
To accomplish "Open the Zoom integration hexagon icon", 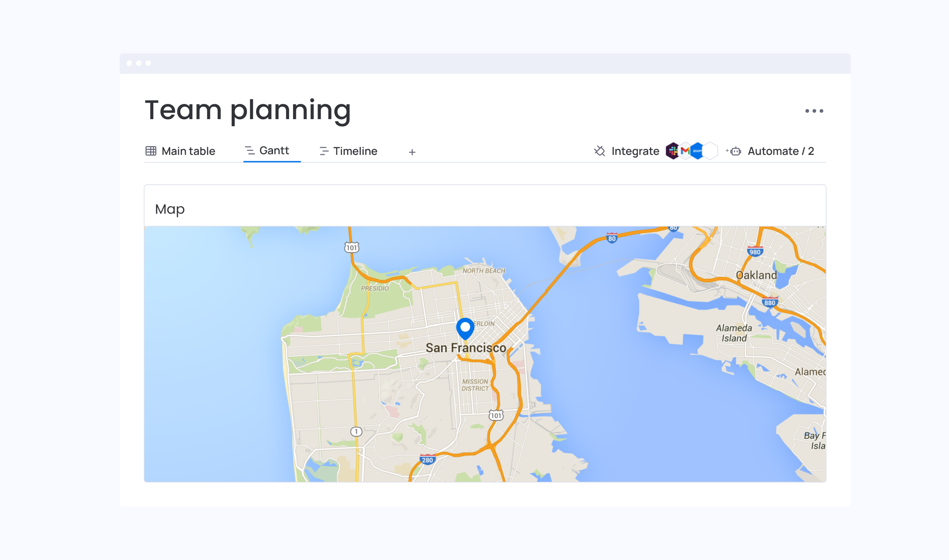I will pos(697,151).
